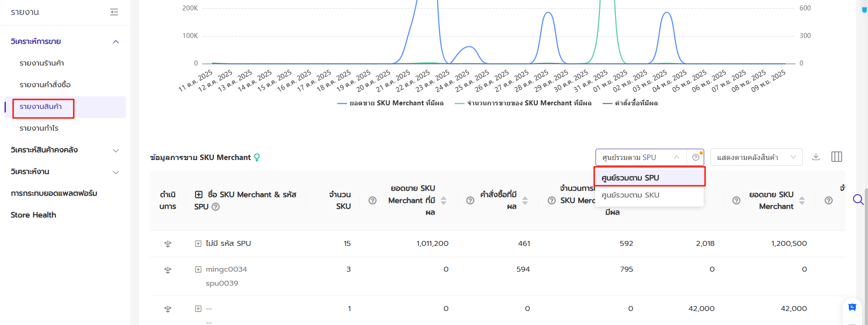868x325 pixels.
Task: Click help icon inside the SPU dropdown
Action: point(696,157)
